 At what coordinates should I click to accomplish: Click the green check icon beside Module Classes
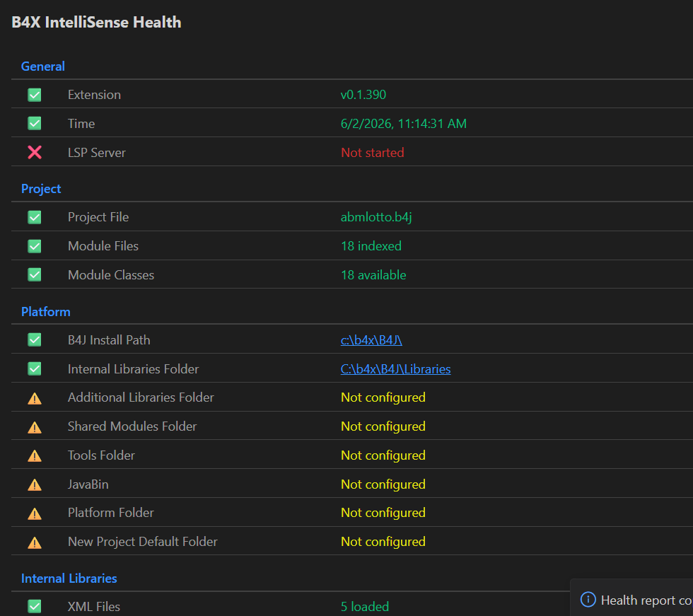[x=35, y=275]
